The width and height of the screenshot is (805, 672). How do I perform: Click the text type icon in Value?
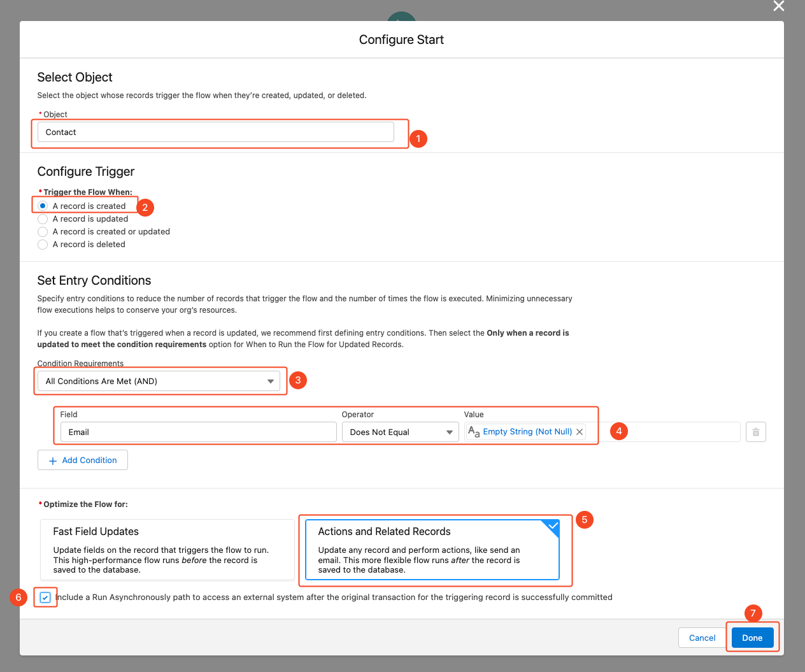[x=474, y=432]
